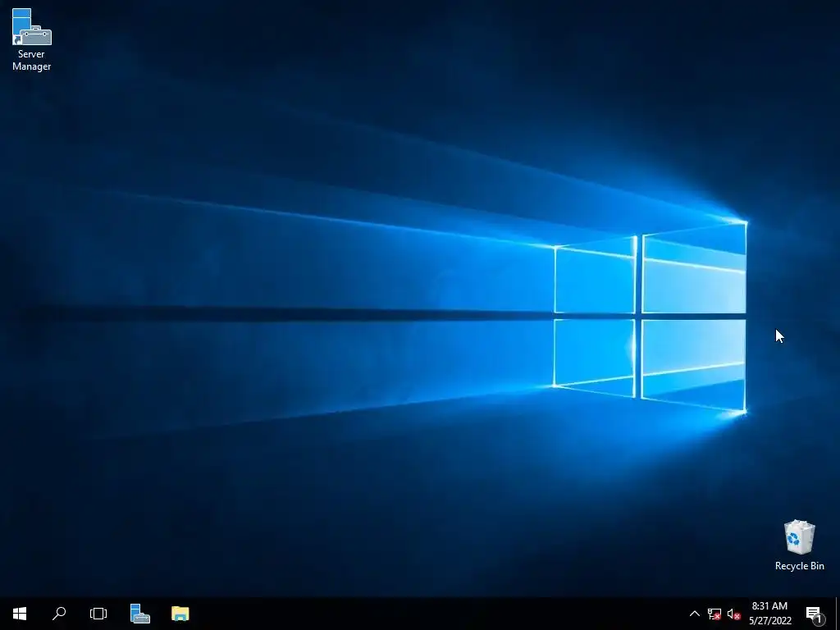Open File Explorer from taskbar

tap(180, 614)
